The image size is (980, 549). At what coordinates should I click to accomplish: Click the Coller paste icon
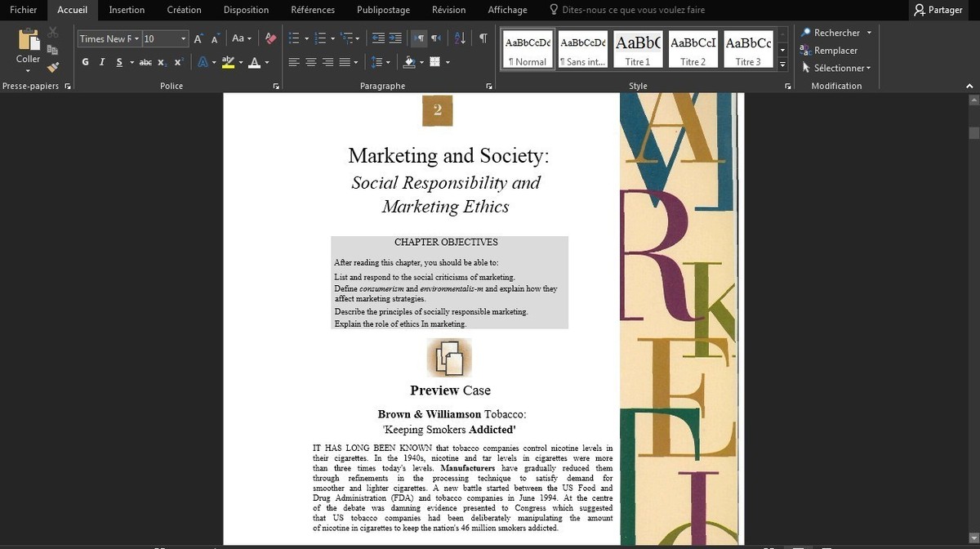click(29, 41)
